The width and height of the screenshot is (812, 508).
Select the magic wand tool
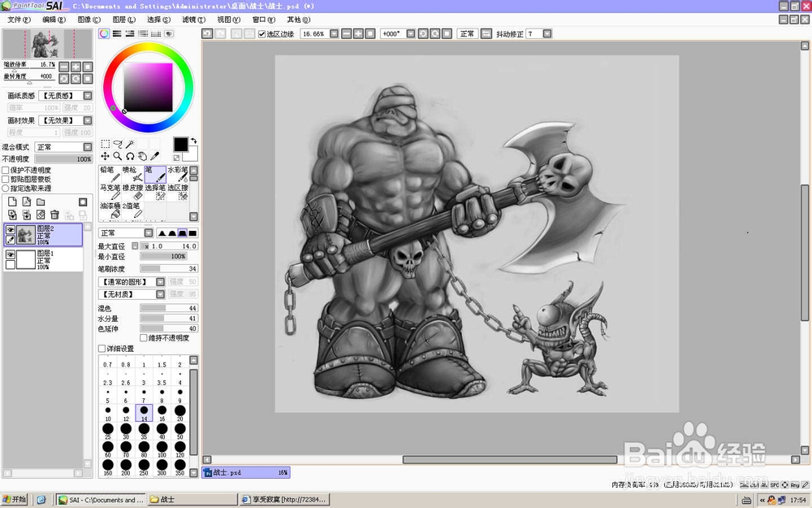130,144
